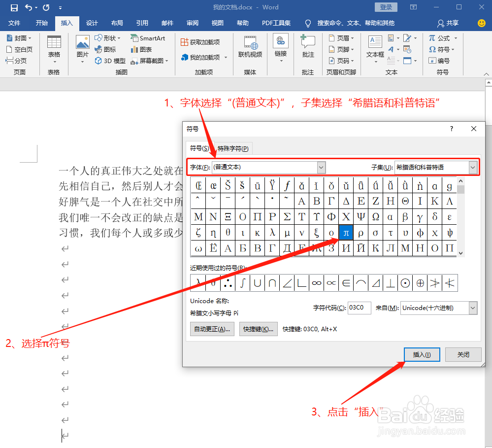Open the header (页眉) dropdown
492x448 pixels.
pyautogui.click(x=341, y=38)
